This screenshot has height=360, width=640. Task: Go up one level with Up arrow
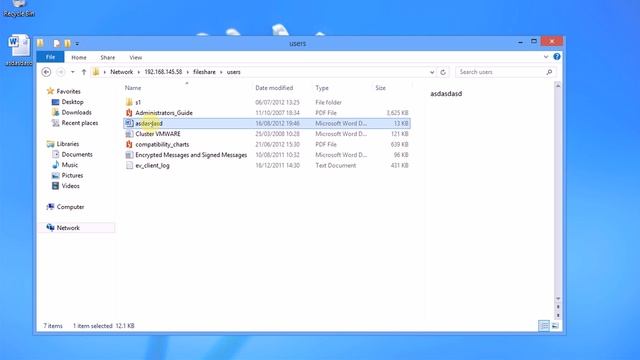coord(84,72)
